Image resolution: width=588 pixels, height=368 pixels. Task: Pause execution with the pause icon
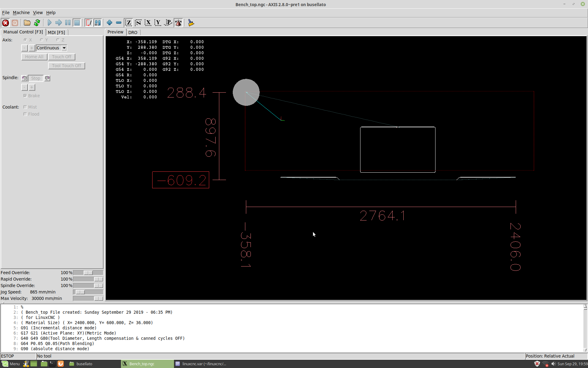coord(68,23)
